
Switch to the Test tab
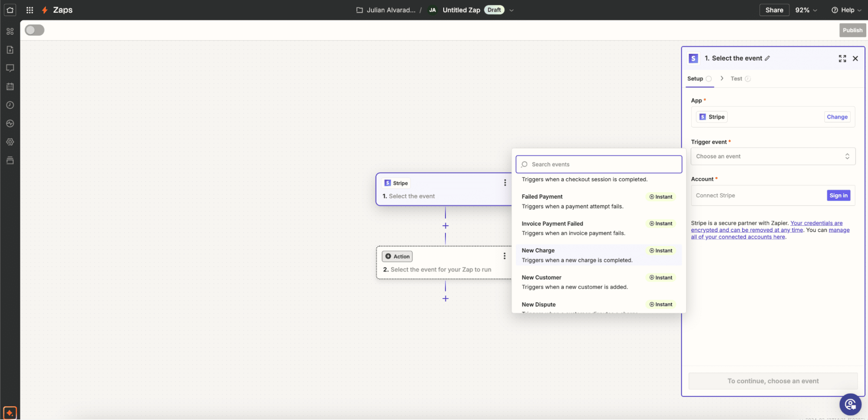(x=740, y=79)
